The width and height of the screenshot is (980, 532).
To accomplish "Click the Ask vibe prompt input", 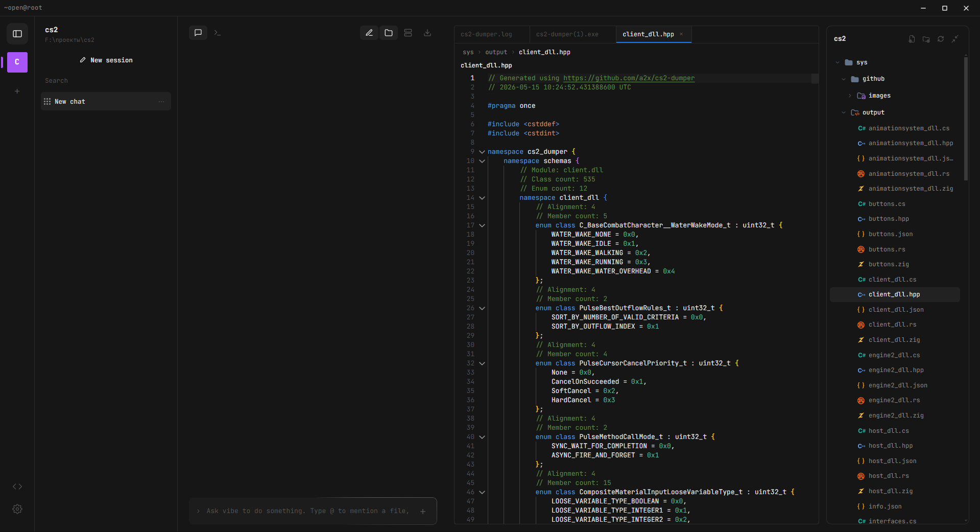I will click(307, 511).
